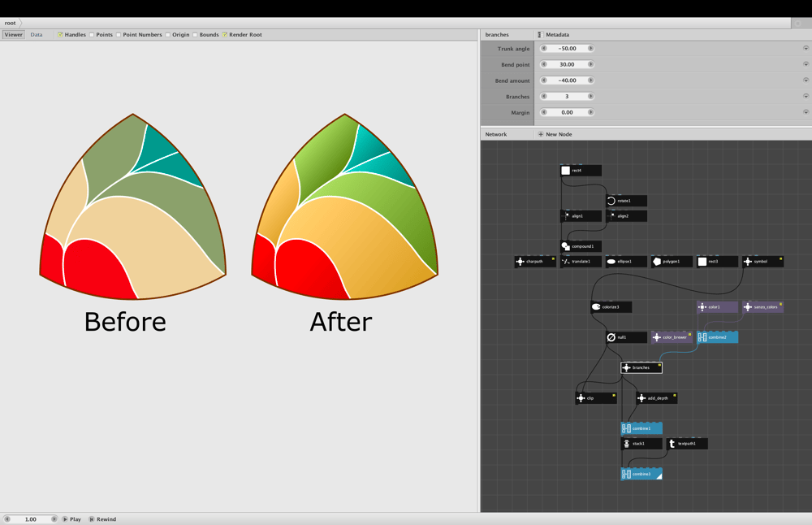This screenshot has width=812, height=525.
Task: Toggle the Render Root checkbox
Action: click(225, 35)
